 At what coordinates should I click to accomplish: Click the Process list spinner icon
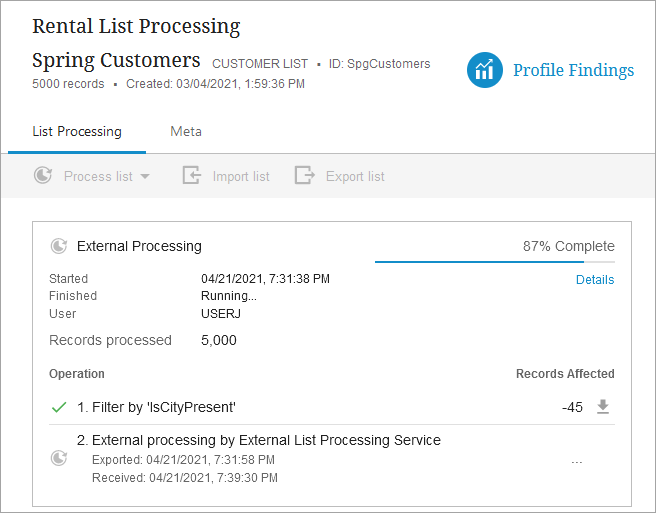pos(43,176)
